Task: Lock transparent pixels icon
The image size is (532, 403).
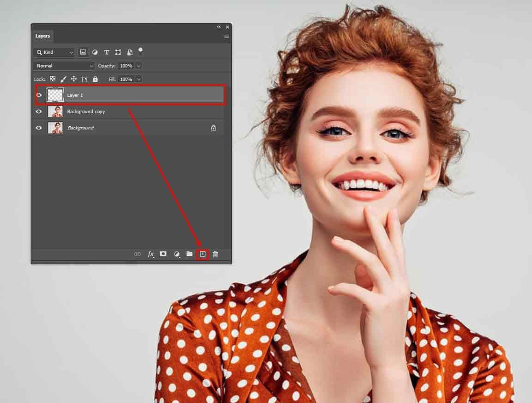Action: (53, 79)
